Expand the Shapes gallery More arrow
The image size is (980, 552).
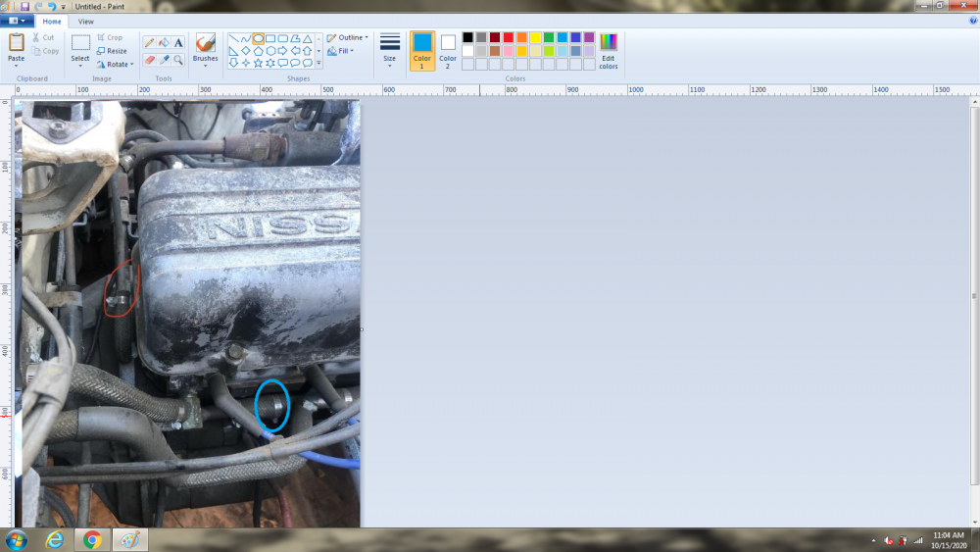coord(318,63)
